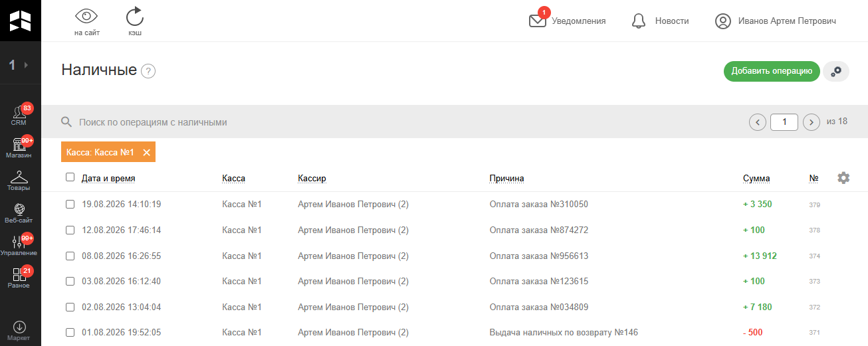
Task: Click the amount + 7 180
Action: pos(758,307)
